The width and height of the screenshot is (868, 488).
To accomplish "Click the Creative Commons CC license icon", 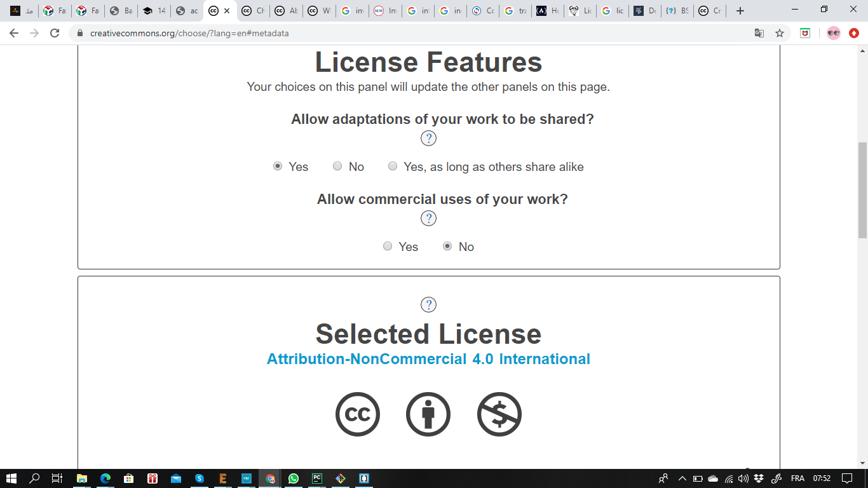I will [x=358, y=414].
